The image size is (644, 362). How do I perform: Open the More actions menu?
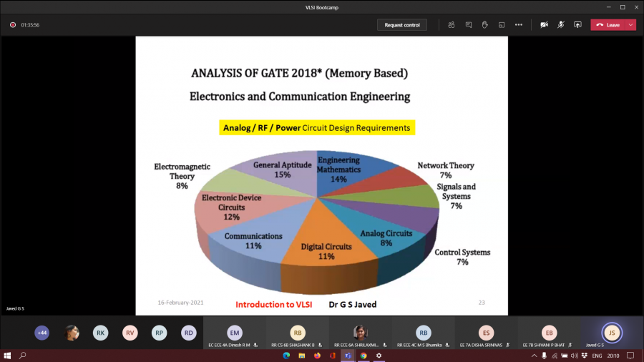pos(519,24)
